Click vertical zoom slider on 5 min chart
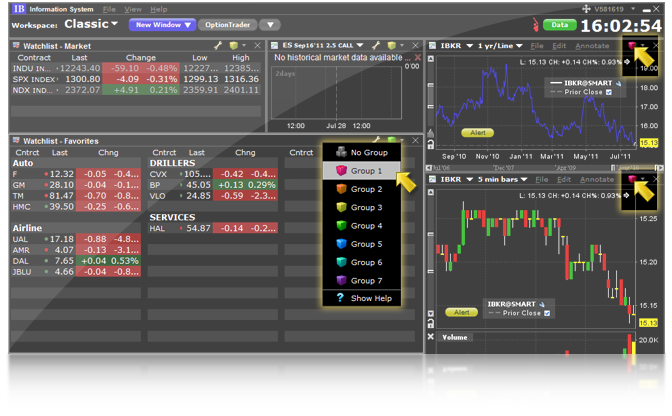 pyautogui.click(x=431, y=253)
